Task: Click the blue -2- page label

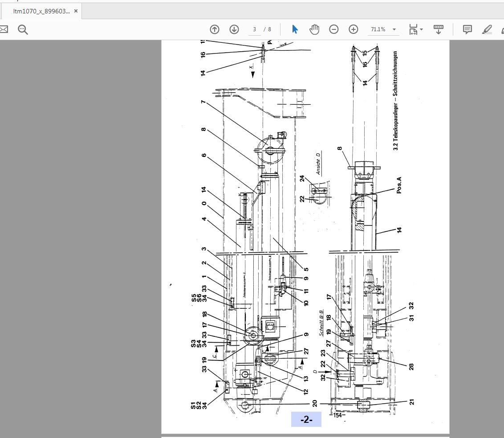Action: coord(306,420)
